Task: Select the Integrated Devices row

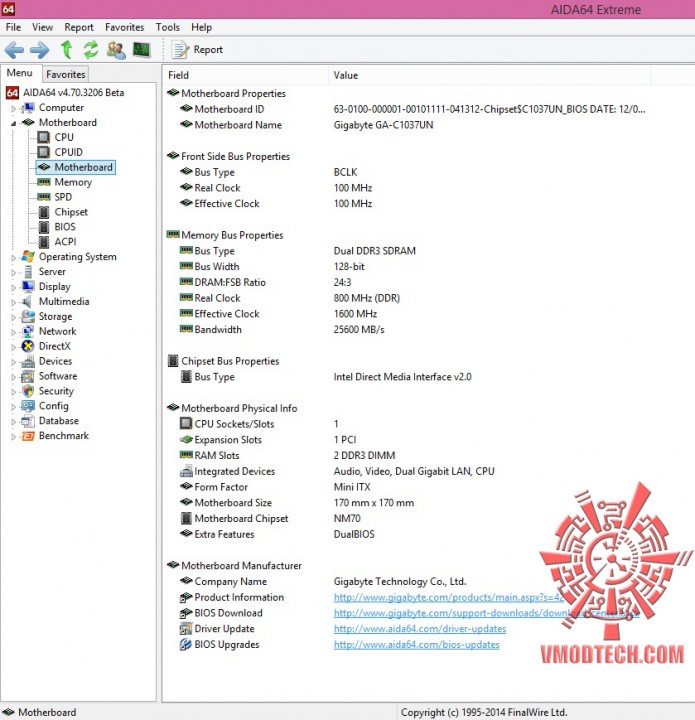Action: (x=337, y=471)
